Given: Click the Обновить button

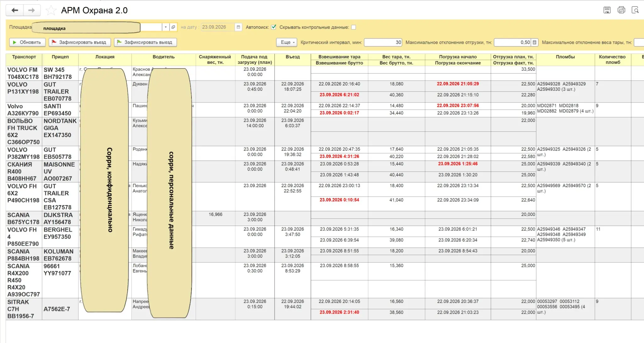Looking at the screenshot, I should coord(27,42).
